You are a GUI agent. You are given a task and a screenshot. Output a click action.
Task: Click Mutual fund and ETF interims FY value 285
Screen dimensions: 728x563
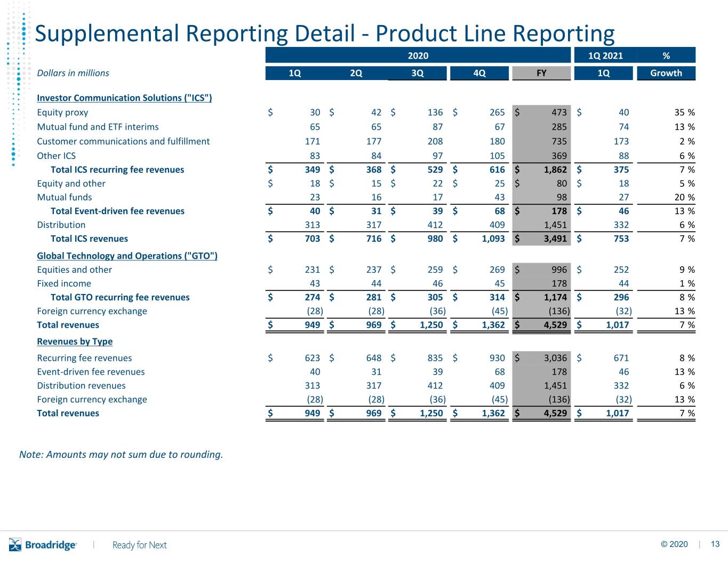coord(559,126)
